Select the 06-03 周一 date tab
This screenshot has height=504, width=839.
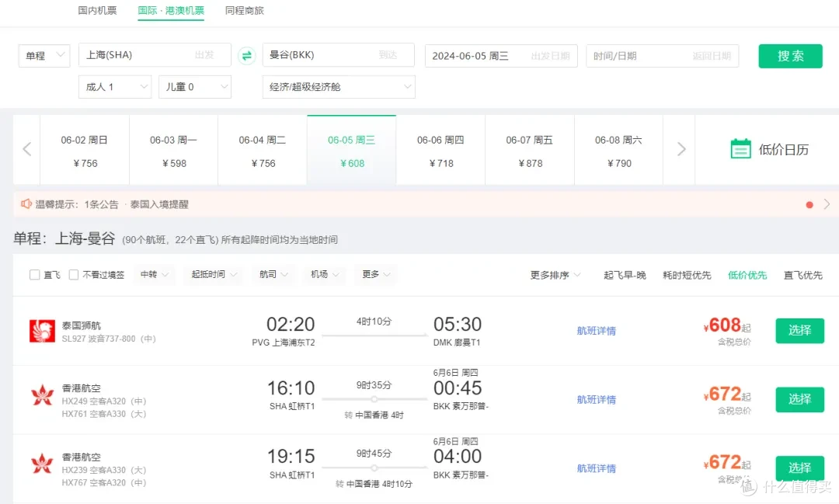point(173,151)
